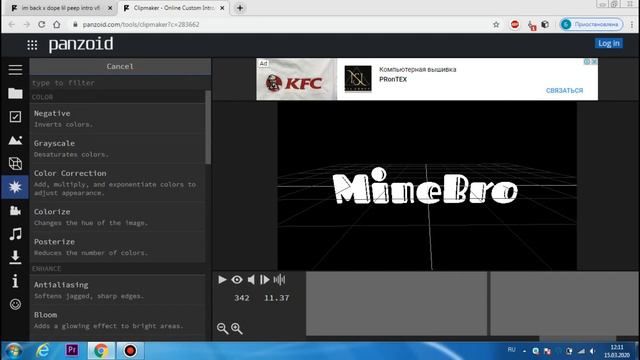Image resolution: width=640 pixels, height=360 pixels.
Task: Cancel the effect selection
Action: pyautogui.click(x=120, y=67)
